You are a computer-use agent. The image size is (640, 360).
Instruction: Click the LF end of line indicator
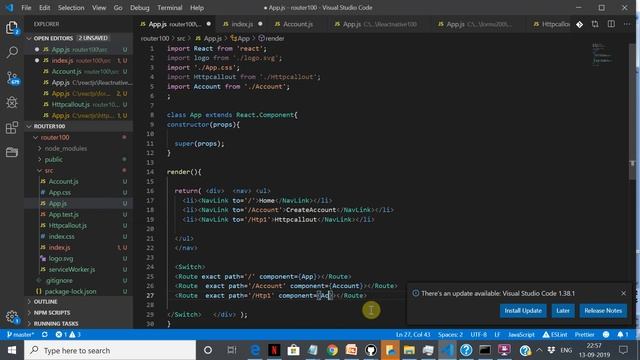497,334
